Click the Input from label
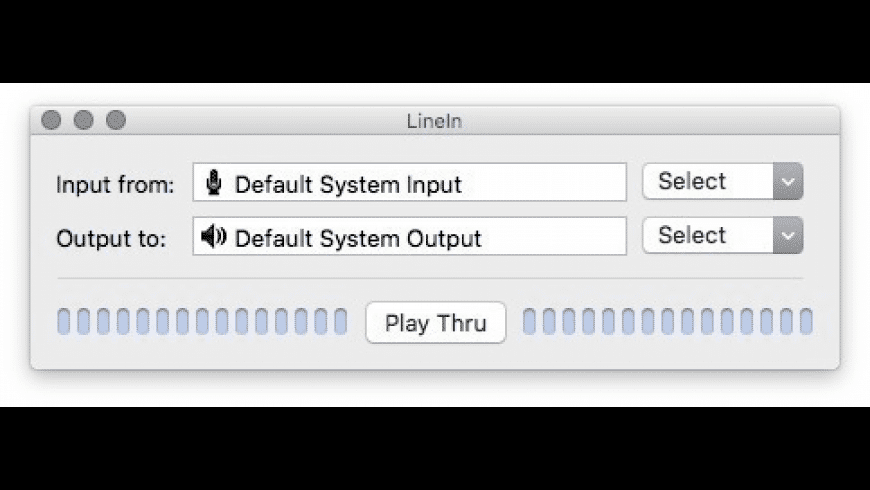870x490 pixels. [115, 185]
